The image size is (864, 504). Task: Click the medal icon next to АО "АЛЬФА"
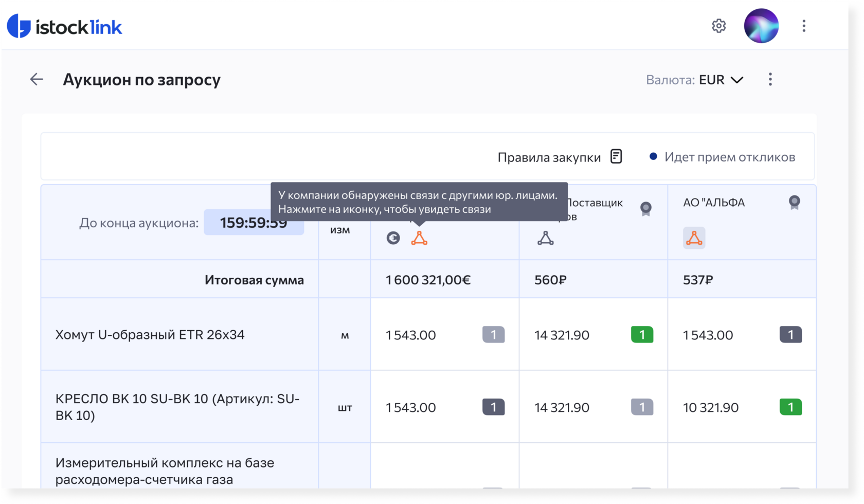pyautogui.click(x=794, y=202)
